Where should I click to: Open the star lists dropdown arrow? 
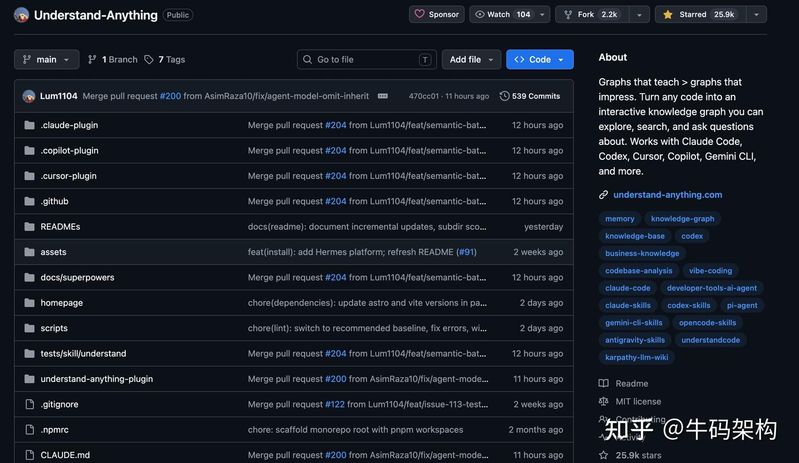click(757, 14)
